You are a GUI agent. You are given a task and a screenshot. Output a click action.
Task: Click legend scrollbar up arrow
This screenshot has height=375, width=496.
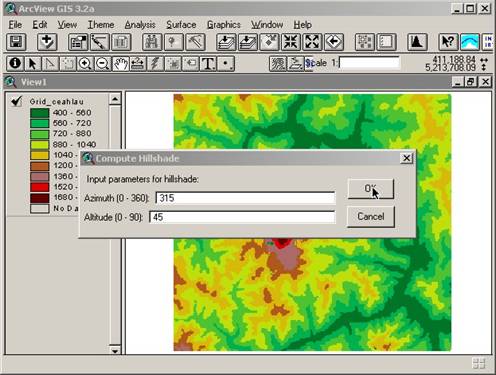coord(115,99)
